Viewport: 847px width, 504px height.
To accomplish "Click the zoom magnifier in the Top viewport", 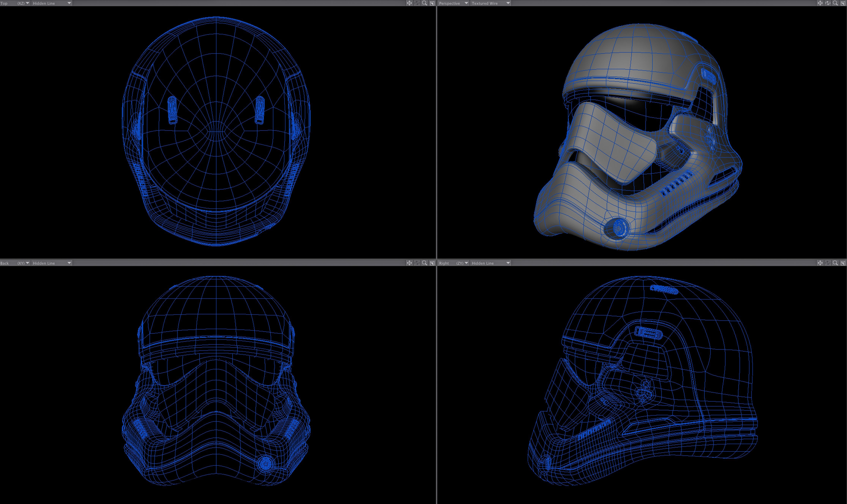I will coord(424,3).
